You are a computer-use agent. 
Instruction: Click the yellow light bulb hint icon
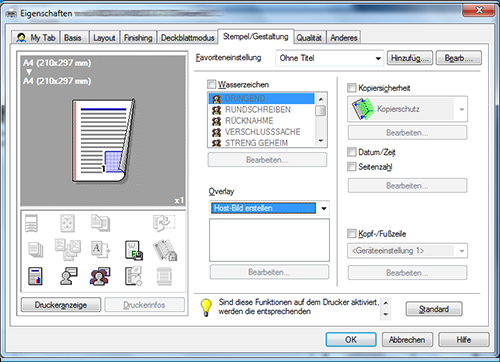pos(206,307)
